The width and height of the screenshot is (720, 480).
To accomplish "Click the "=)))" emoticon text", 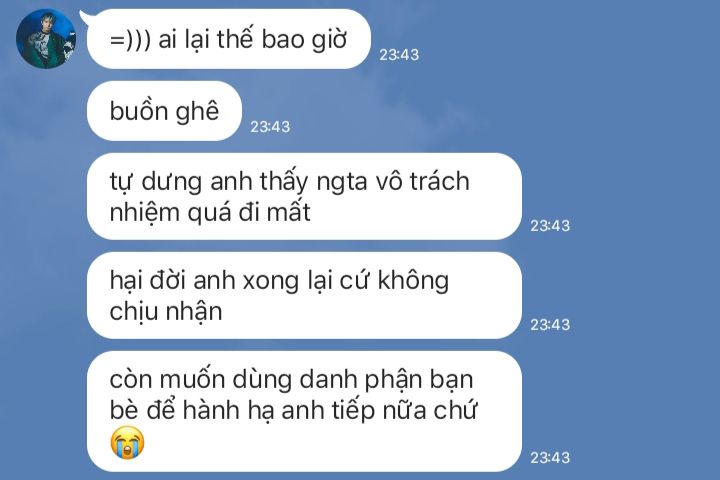I will coord(130,40).
